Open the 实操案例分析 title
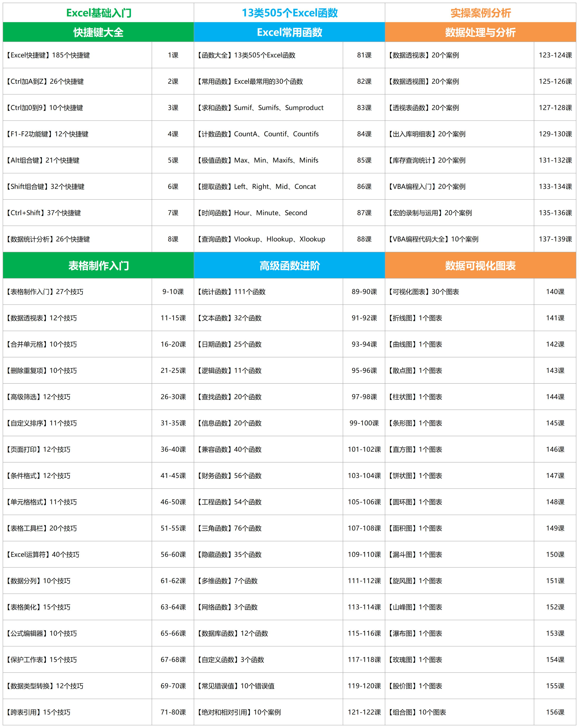Screen dimensions: 579x728 480,13
